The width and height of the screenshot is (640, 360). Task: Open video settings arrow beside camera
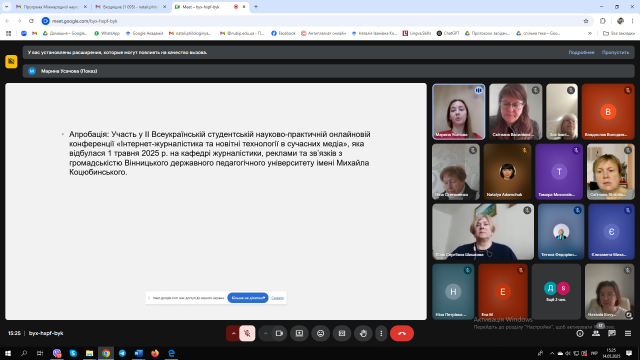[265, 333]
